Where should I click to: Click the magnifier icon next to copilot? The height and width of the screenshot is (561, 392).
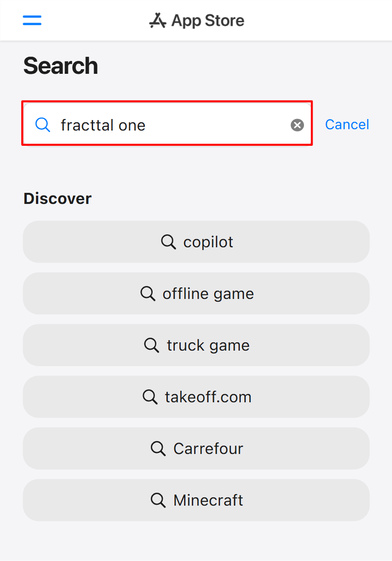tap(168, 242)
